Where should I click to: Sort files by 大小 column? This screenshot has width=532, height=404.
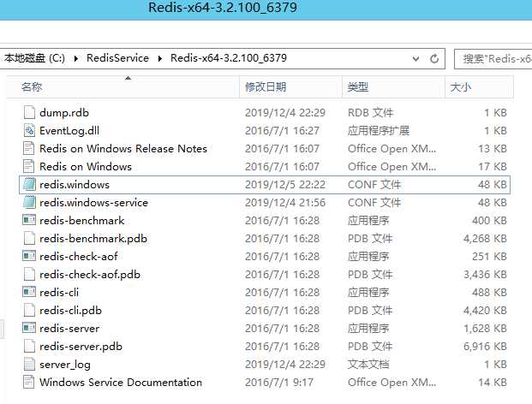479,87
